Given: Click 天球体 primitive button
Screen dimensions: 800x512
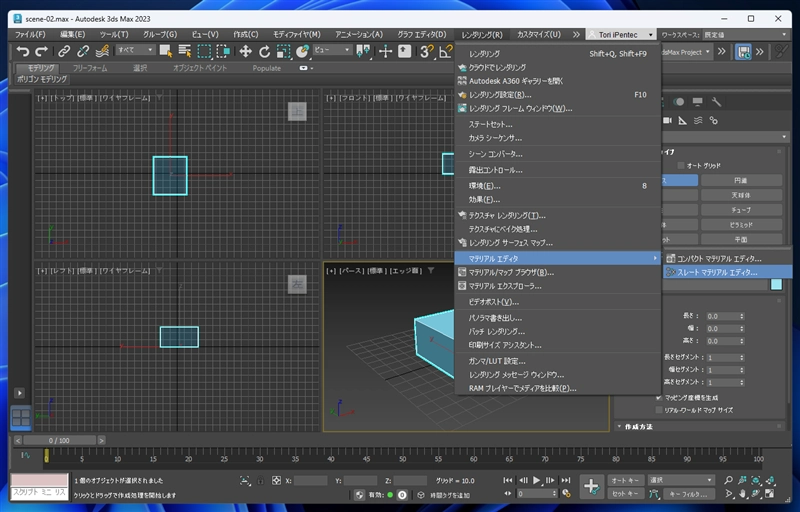Looking at the screenshot, I should pyautogui.click(x=741, y=195).
